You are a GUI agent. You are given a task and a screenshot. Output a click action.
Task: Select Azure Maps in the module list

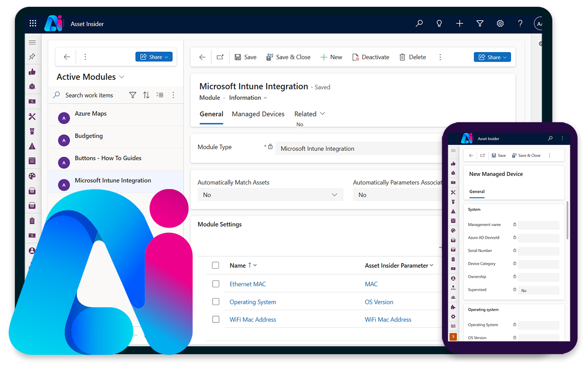point(115,114)
